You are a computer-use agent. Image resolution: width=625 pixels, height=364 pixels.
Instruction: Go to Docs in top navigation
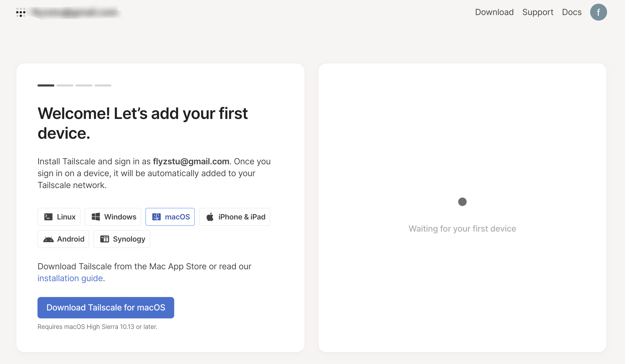[572, 12]
